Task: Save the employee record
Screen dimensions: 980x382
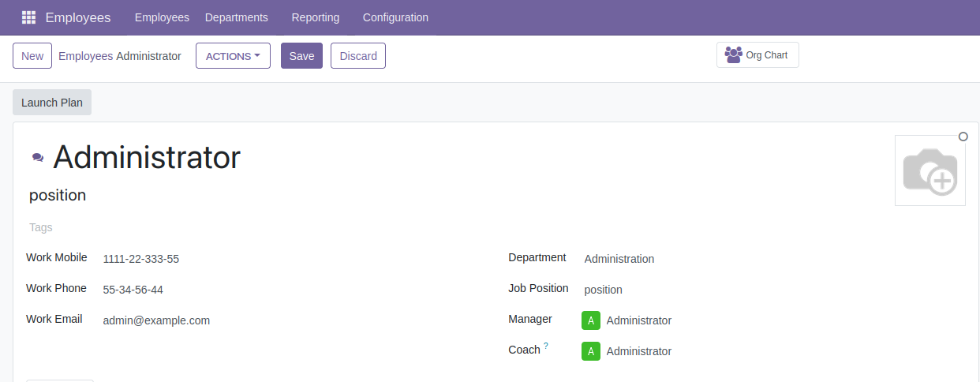Action: (301, 56)
